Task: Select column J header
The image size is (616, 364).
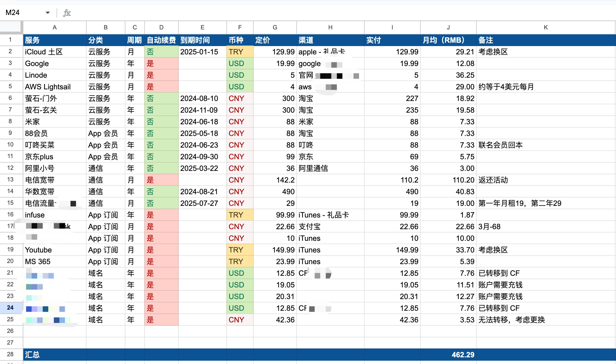Action: point(448,27)
